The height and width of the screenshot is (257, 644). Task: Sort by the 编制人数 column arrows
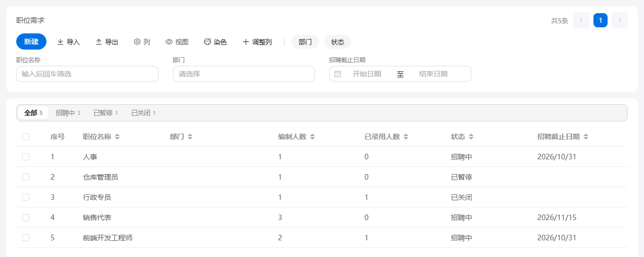tap(312, 137)
